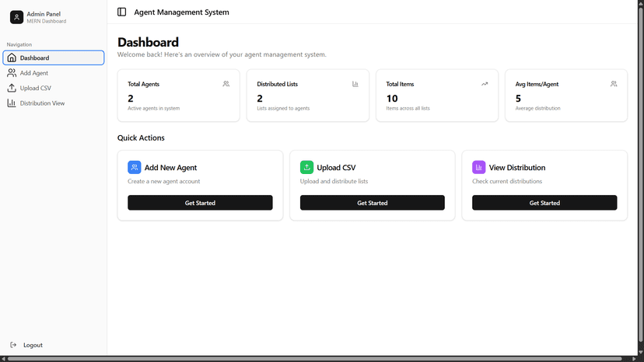This screenshot has width=644, height=362.
Task: Click the purple View Distribution icon
Action: click(479, 167)
